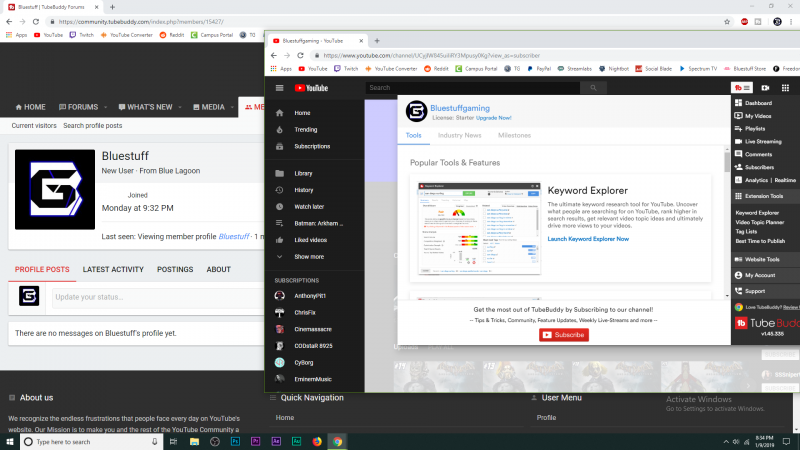
Task: Open Photoshop from the Windows taskbar
Action: 235,441
